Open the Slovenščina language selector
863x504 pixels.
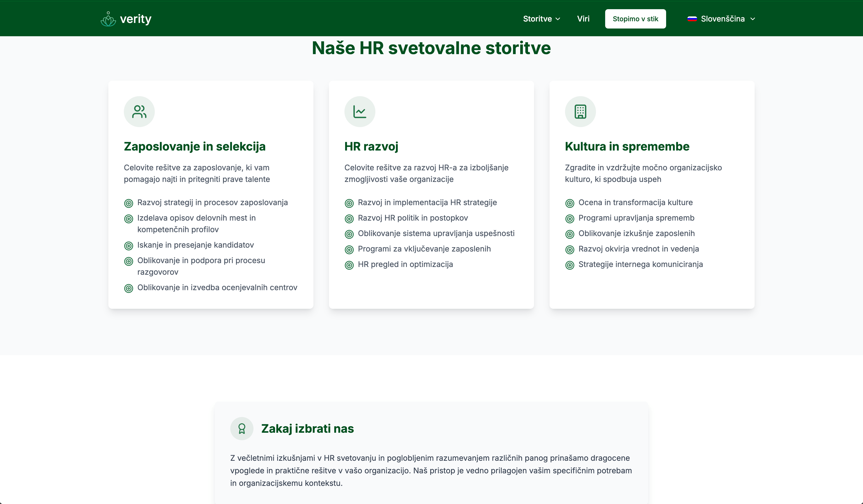pos(721,19)
